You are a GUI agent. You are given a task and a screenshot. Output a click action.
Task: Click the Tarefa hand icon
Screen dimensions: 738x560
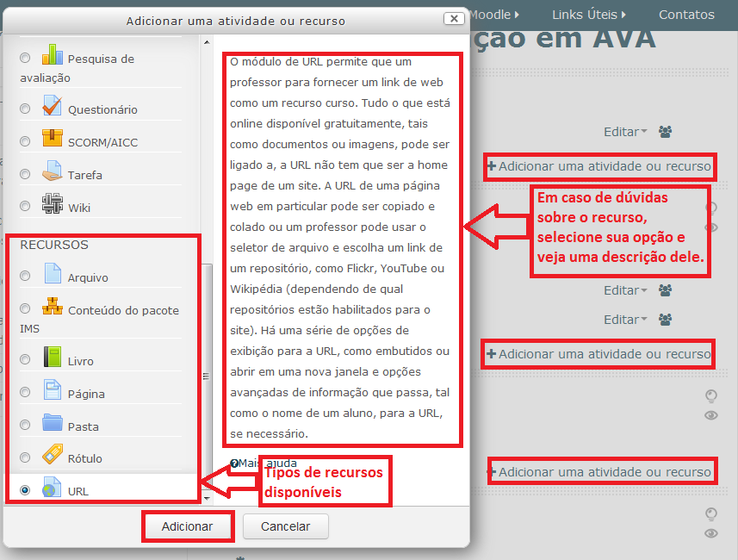(53, 173)
